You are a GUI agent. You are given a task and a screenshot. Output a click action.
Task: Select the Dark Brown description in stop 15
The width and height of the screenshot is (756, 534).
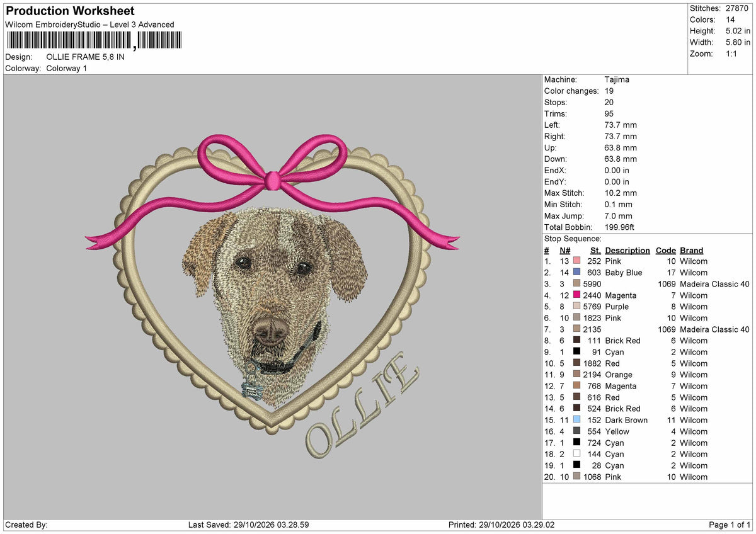coord(626,420)
